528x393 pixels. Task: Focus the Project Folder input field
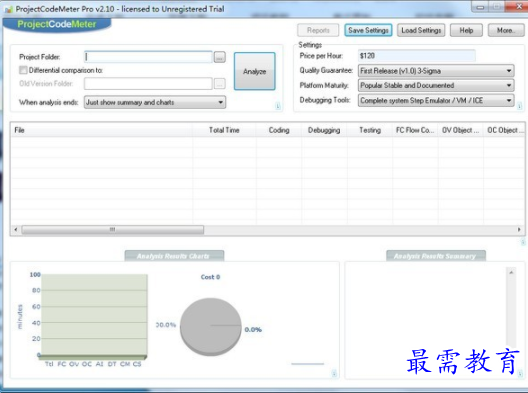pos(148,57)
